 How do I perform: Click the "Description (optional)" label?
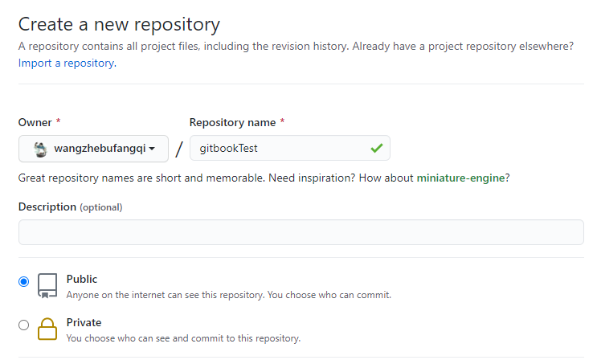click(x=71, y=207)
